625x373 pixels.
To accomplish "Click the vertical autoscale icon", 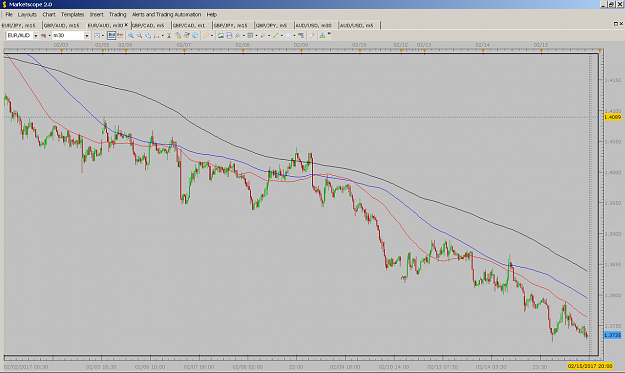I will [169, 35].
